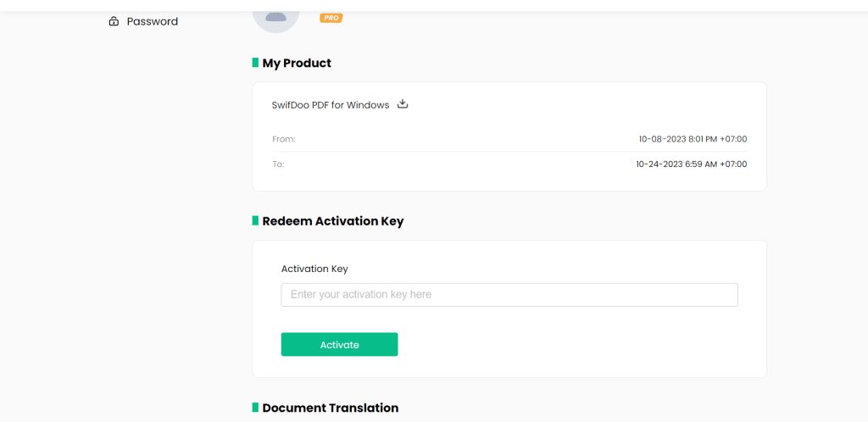The height and width of the screenshot is (422, 868).
Task: Click green marker beside My Product
Action: click(255, 63)
